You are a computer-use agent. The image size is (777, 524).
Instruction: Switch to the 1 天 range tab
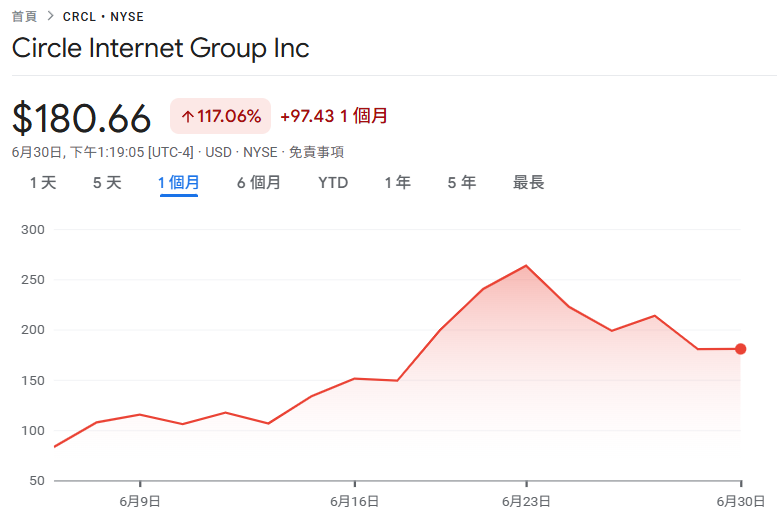43,183
